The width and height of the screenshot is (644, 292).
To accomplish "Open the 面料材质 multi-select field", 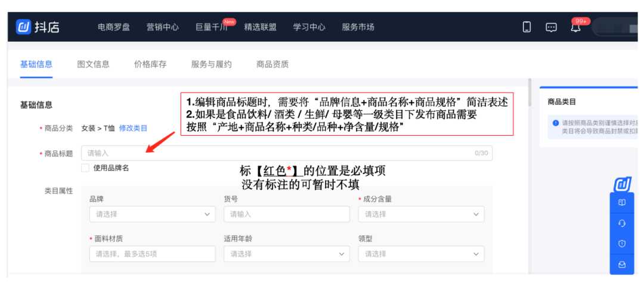I will (153, 254).
